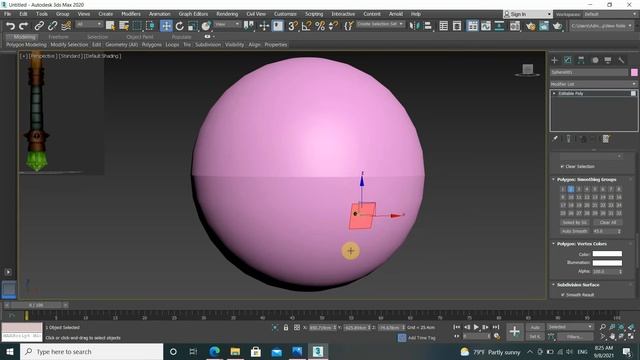Open Create Selection Set dropdown

[380, 24]
